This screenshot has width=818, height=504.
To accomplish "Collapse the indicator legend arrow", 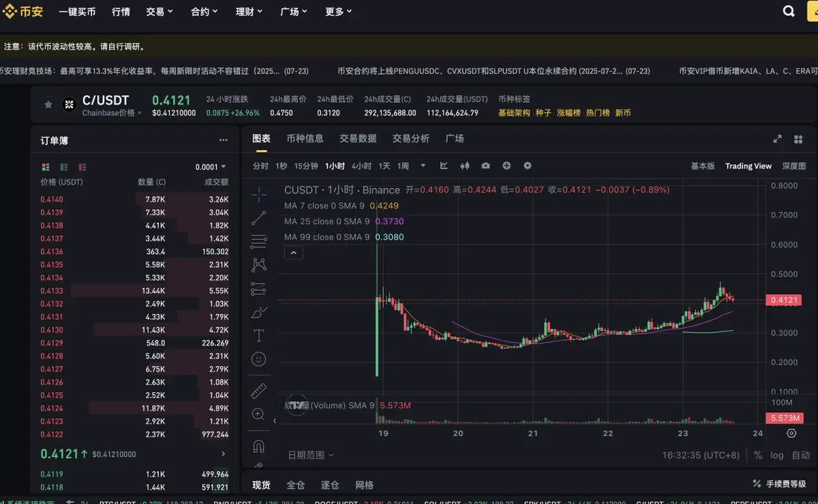I will tap(292, 253).
